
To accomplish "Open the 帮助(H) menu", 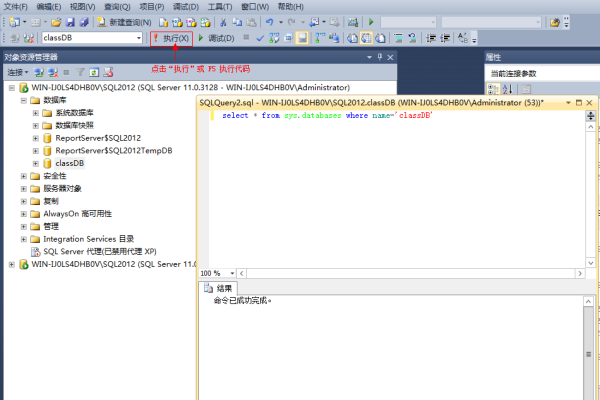I will 290,7.
